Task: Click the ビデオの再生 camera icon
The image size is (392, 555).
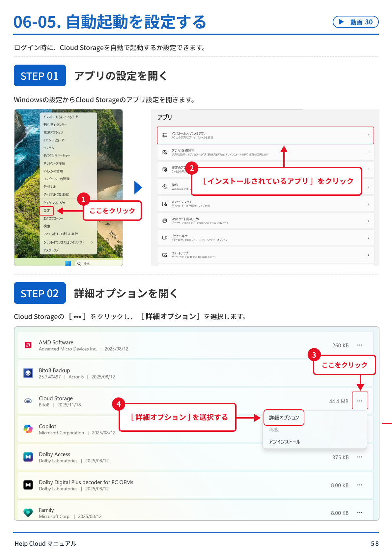Action: click(164, 238)
